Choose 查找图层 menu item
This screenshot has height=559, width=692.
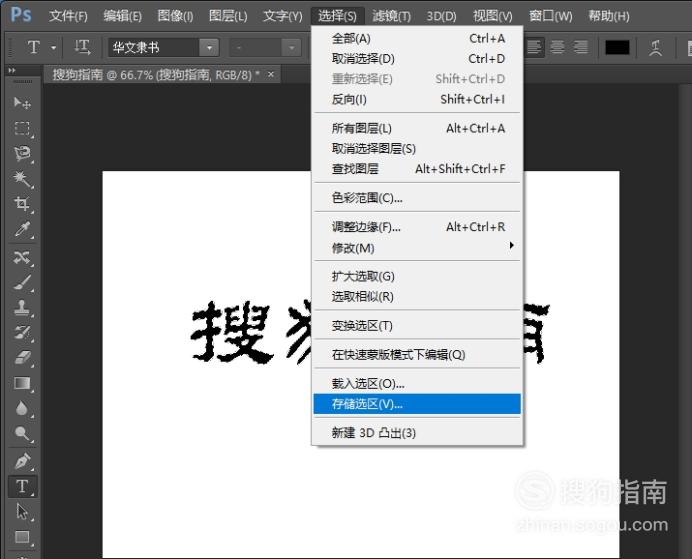[x=417, y=169]
